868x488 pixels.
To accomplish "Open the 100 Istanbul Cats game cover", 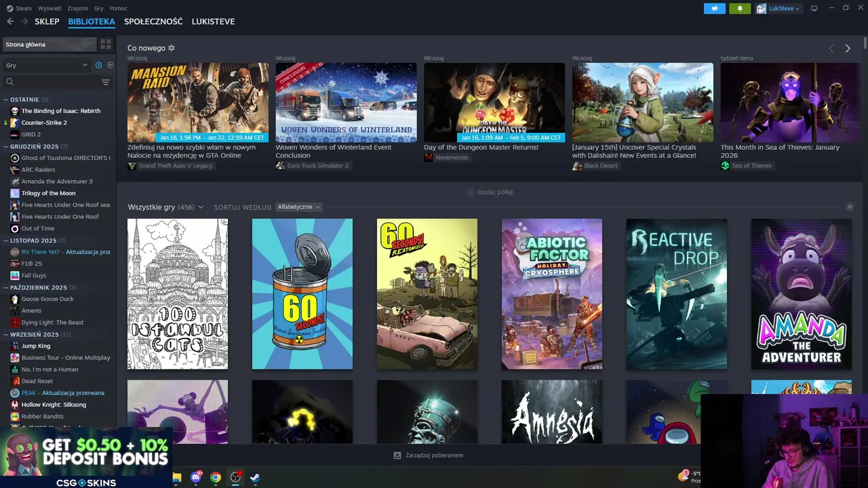I will 178,294.
